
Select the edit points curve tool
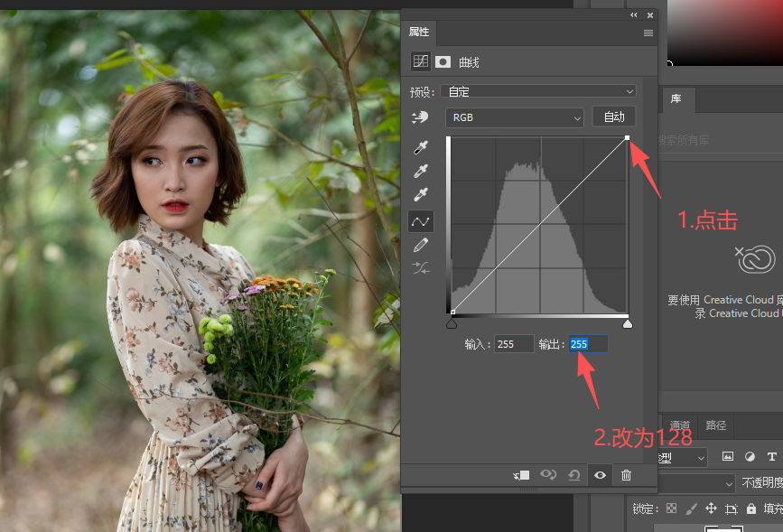pyautogui.click(x=421, y=221)
